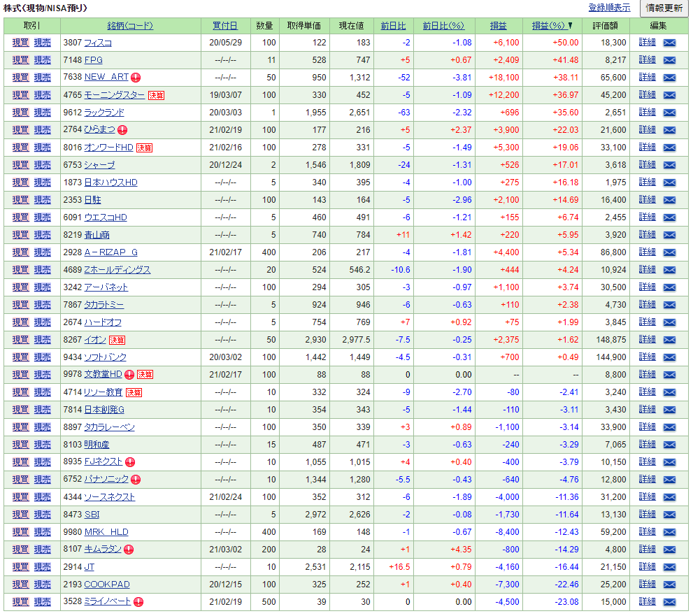This screenshot has height=616, width=693.
Task: Click the mail icon in the ソフトバンク row
Action: coord(669,357)
